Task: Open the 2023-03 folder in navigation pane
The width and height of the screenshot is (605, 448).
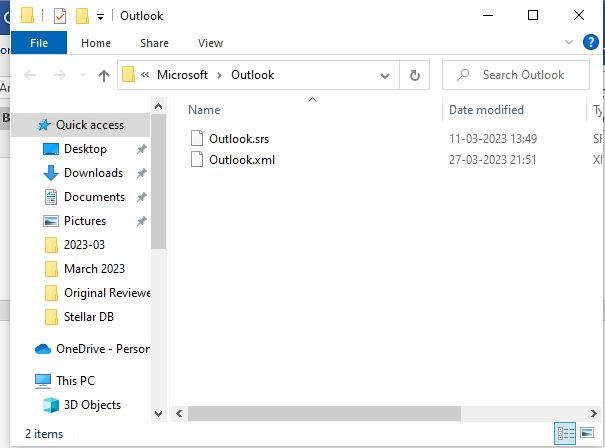Action: (x=84, y=245)
